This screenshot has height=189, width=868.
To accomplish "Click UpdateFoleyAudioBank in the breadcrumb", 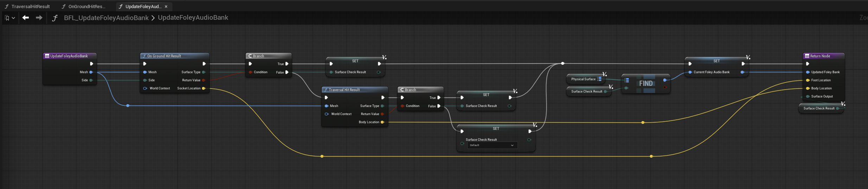I will [193, 18].
